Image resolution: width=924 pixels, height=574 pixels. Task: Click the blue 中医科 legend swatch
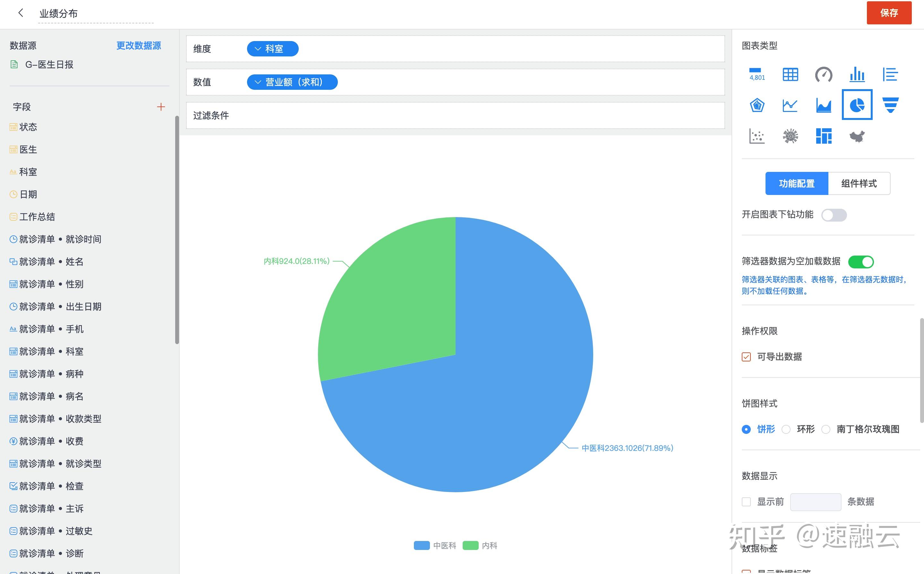(x=422, y=545)
